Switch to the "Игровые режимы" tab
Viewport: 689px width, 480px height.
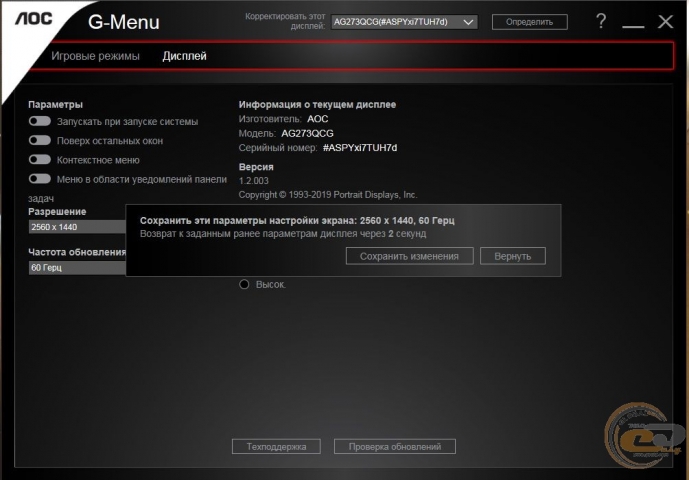95,56
